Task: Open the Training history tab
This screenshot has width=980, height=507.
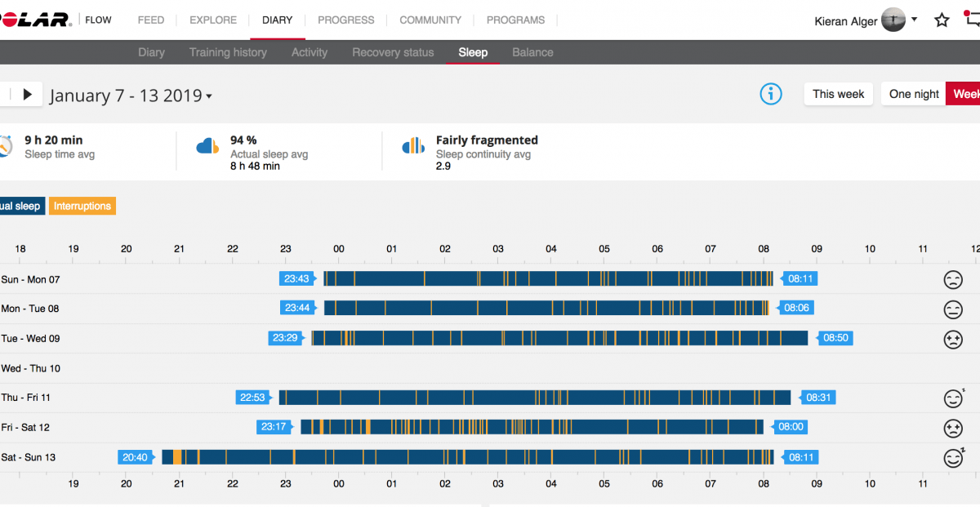Action: (x=228, y=52)
